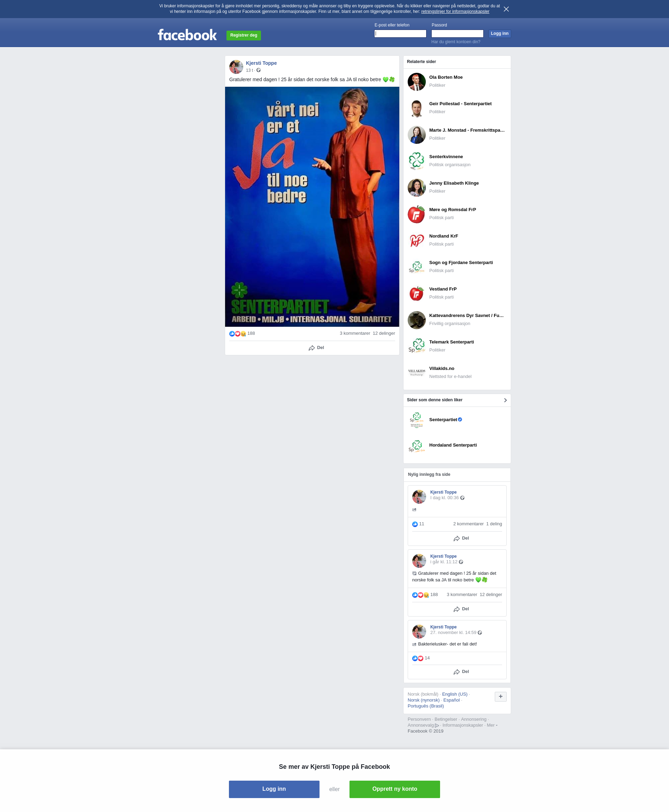Click the large Logg inn button

pos(274,789)
